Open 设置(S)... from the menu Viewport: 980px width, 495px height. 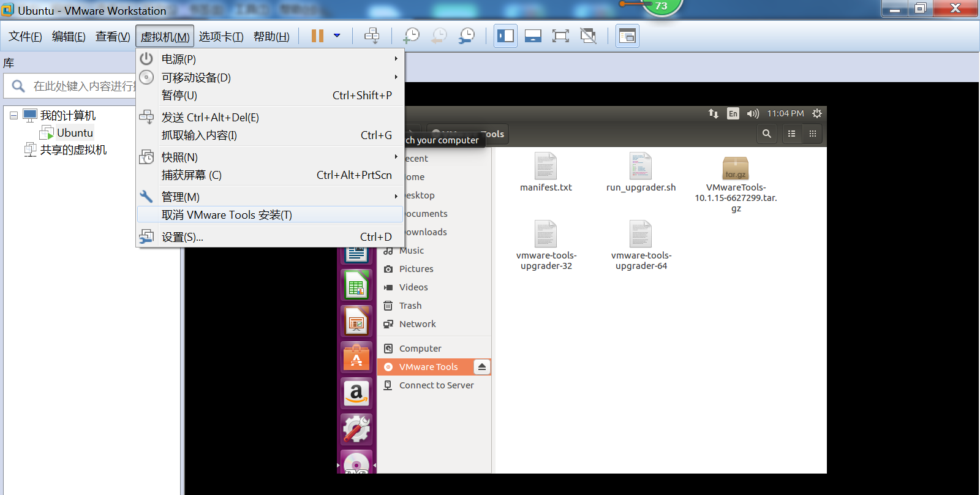270,237
